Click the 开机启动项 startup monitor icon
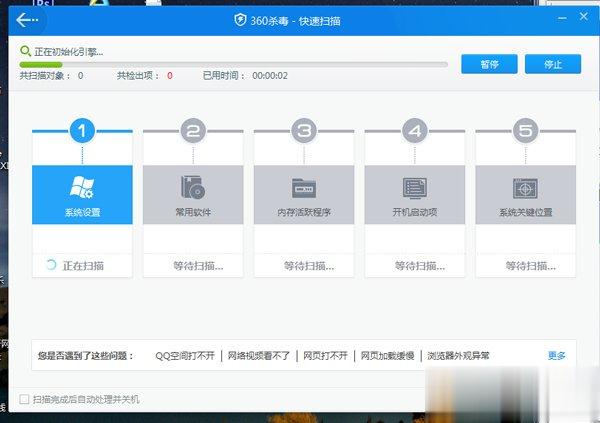The width and height of the screenshot is (600, 423). (x=414, y=187)
